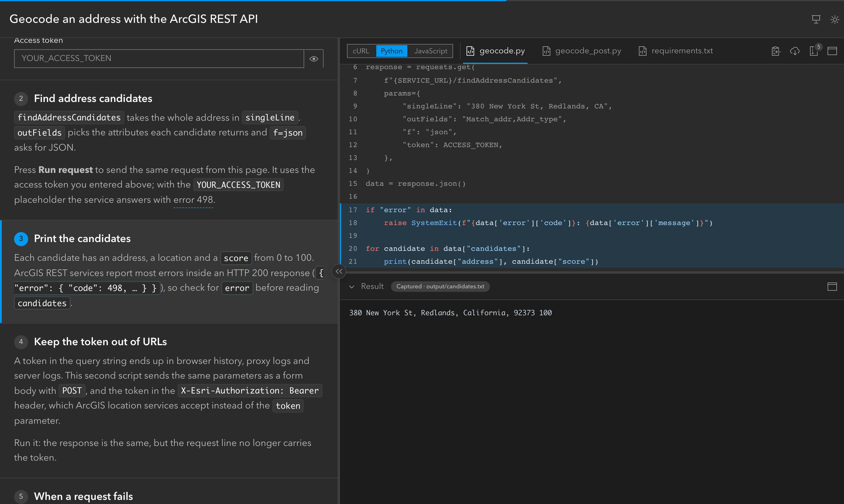Open presentation mode via the screen icon
The height and width of the screenshot is (504, 844).
pos(816,19)
